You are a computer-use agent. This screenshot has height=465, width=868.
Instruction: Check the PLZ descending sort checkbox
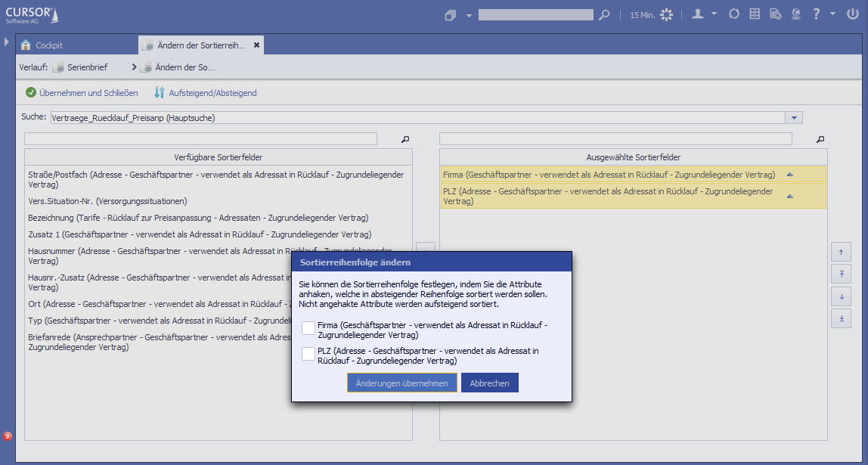(x=308, y=354)
